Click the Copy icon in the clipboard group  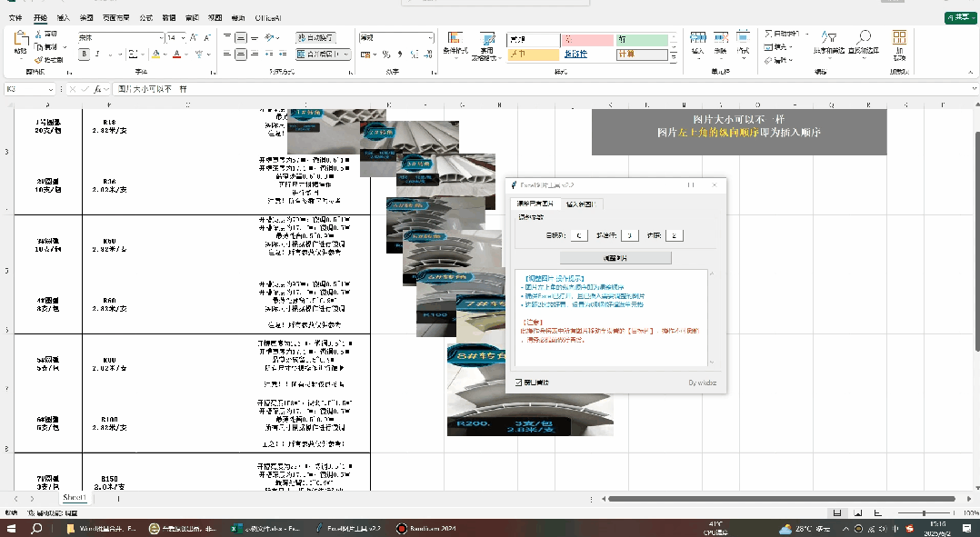tap(38, 47)
